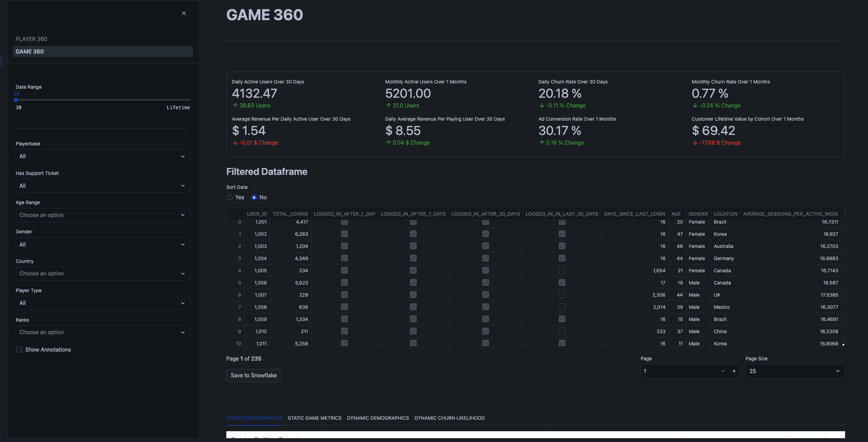This screenshot has height=442, width=868.
Task: Click the expand handle at the table's bottom-right corner
Action: 844,344
